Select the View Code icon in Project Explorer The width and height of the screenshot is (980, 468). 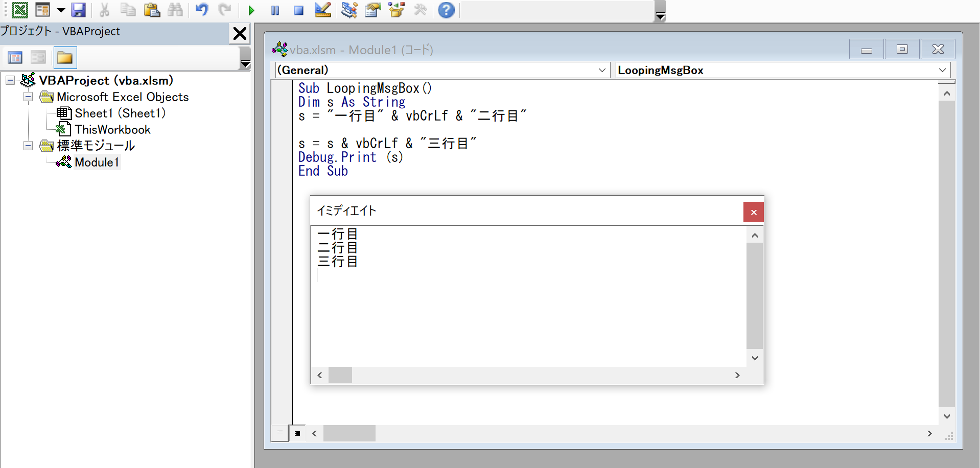pyautogui.click(x=15, y=57)
